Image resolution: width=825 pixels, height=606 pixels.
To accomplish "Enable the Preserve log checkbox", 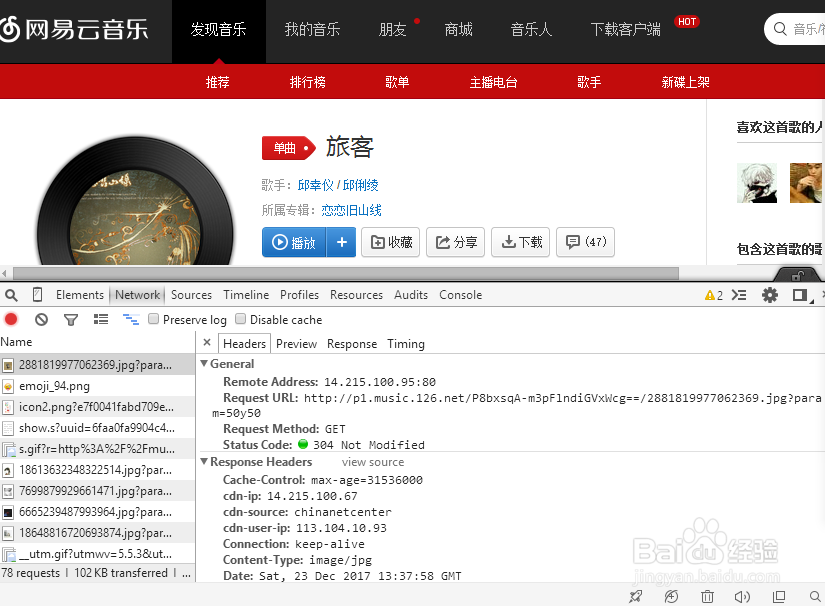I will (154, 319).
